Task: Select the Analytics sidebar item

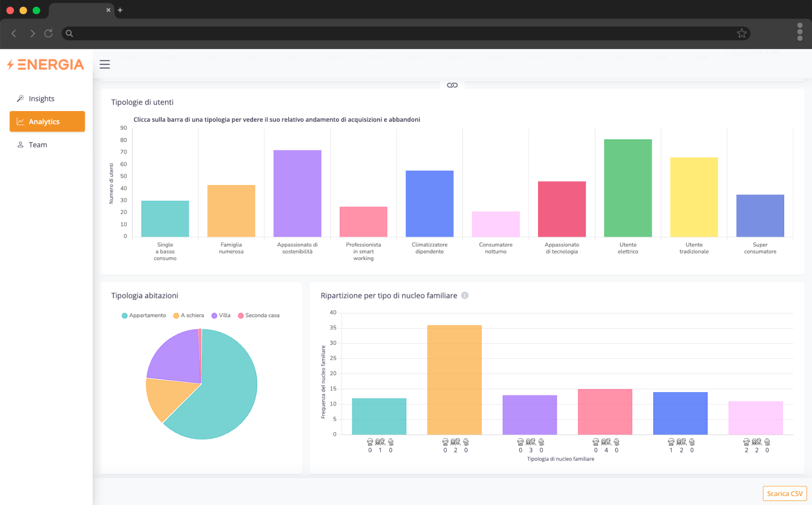Action: 47,121
